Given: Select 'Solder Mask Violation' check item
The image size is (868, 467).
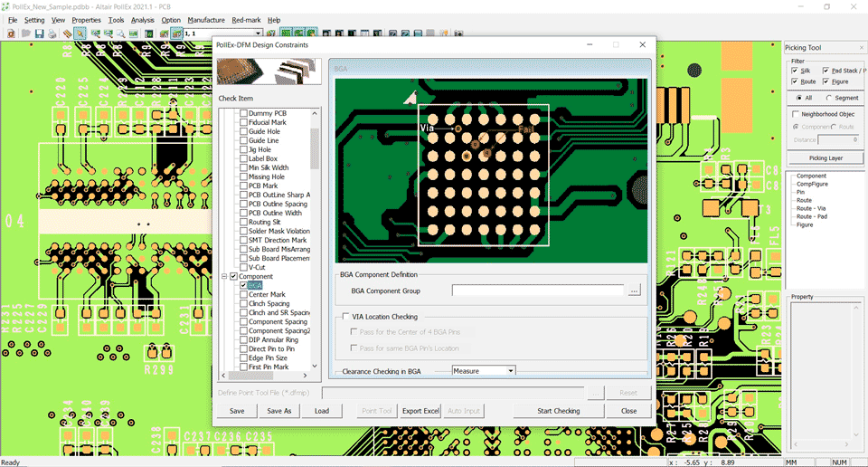Looking at the screenshot, I should point(279,231).
